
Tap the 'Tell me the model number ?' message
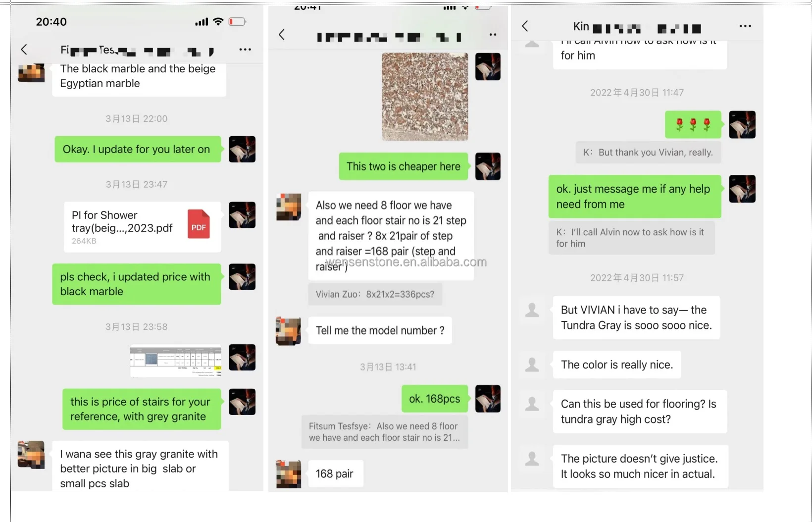(380, 330)
